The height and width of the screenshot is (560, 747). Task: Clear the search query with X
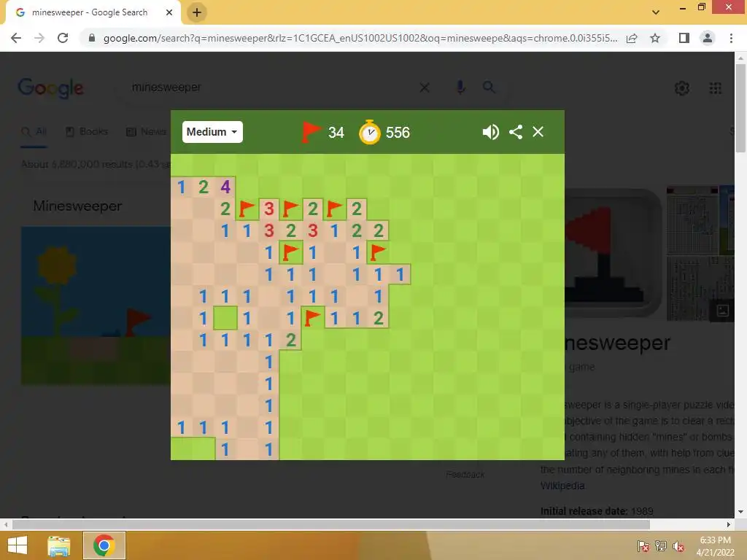point(425,87)
